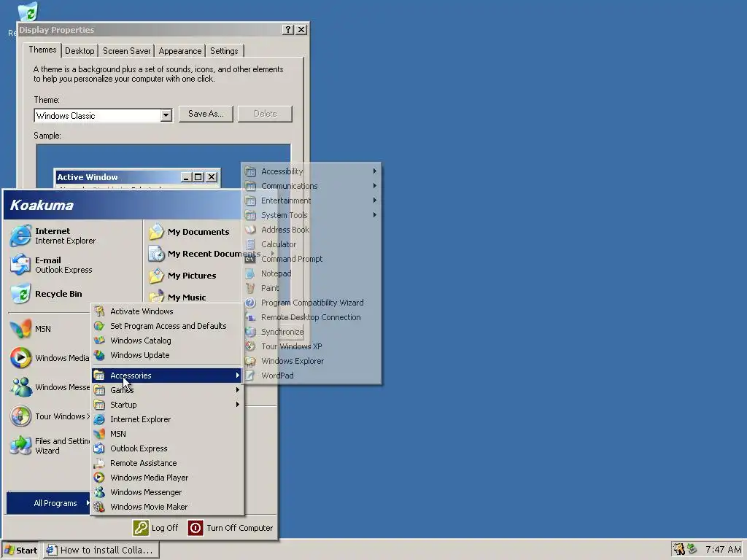747x560 pixels.
Task: Open My Documents folder icon
Action: coord(156,232)
